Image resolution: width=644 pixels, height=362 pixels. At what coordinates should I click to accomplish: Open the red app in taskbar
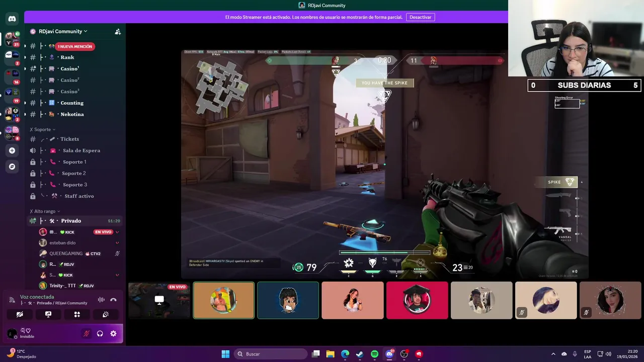pyautogui.click(x=419, y=354)
